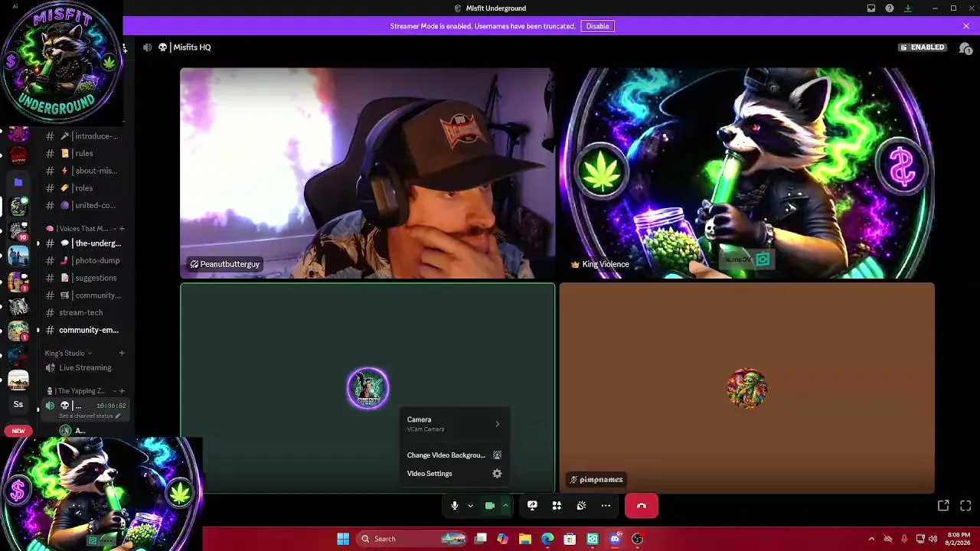
Task: Open volume control in system tray
Action: click(x=933, y=539)
